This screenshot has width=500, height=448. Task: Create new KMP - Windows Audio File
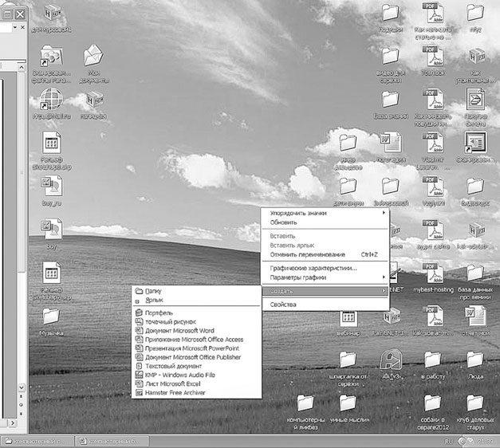[196, 375]
